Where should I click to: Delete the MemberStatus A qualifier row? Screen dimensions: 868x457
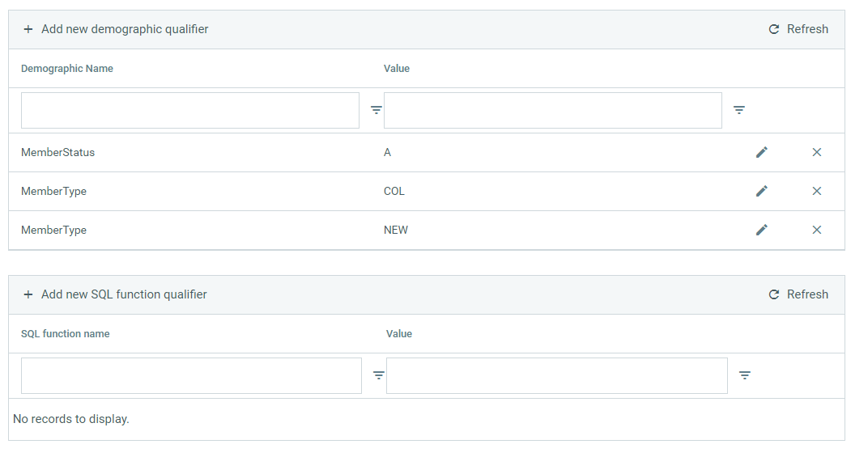816,152
